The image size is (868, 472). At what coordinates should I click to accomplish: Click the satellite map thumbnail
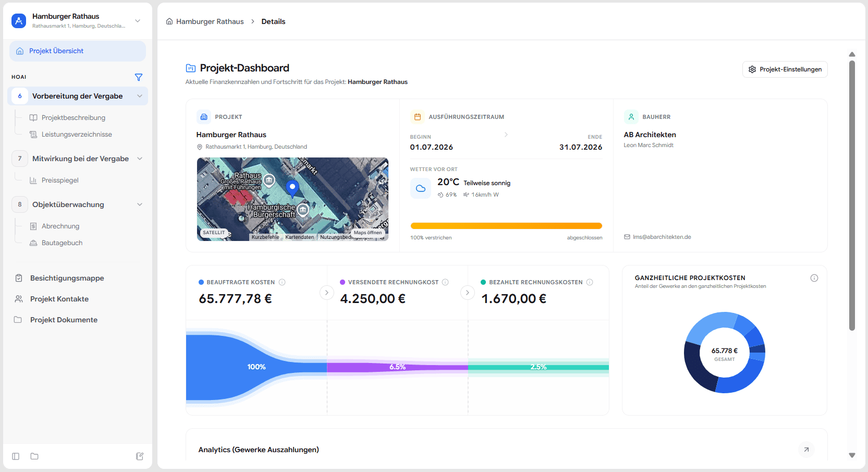(x=292, y=199)
